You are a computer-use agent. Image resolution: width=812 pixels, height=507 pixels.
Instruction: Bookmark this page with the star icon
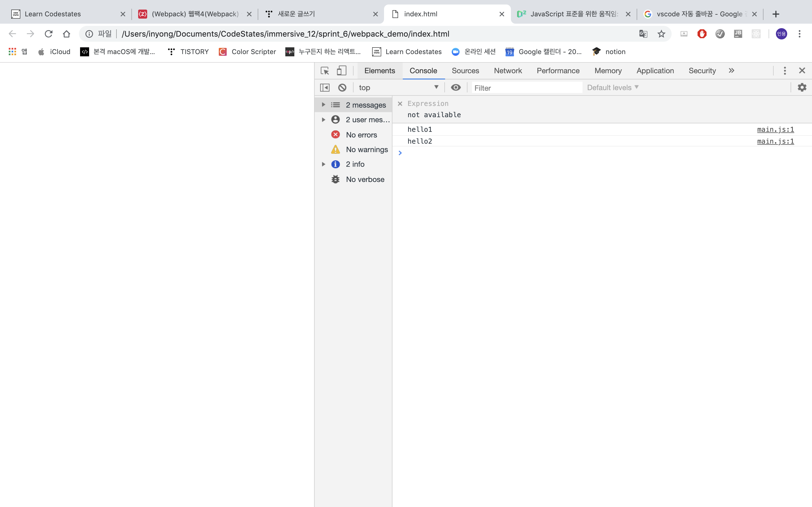661,34
